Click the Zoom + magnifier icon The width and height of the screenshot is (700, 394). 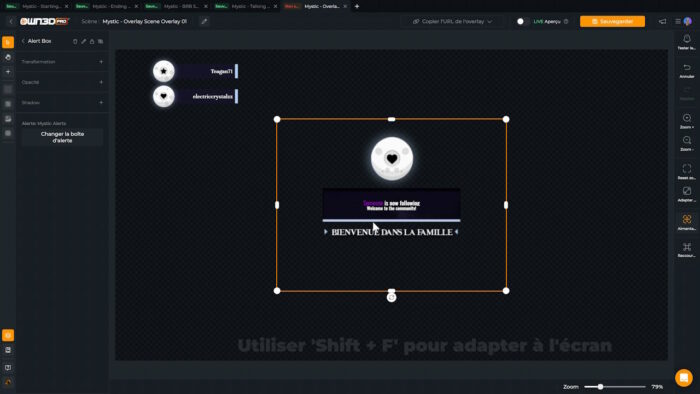pos(687,118)
